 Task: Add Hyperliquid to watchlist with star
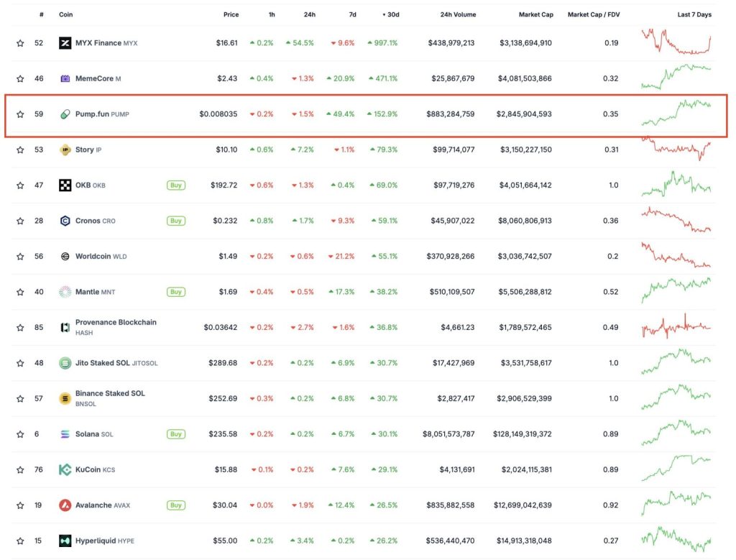click(x=20, y=541)
